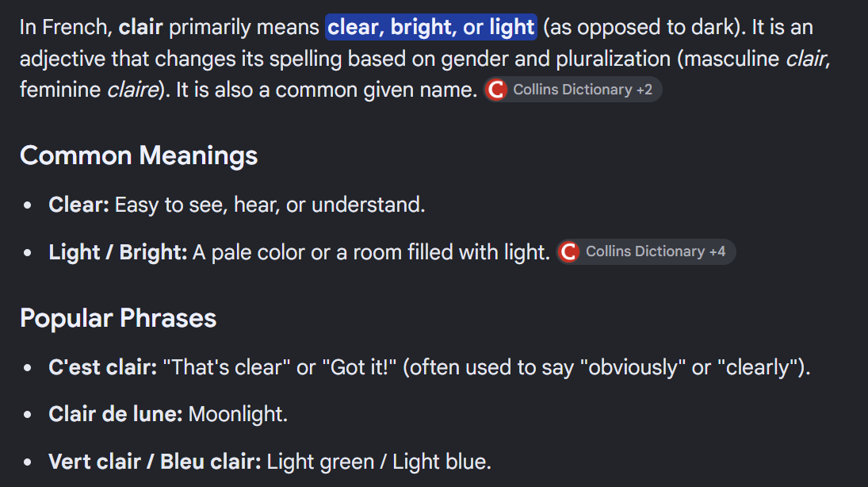Click the bold term 'Clear:'

pos(78,205)
